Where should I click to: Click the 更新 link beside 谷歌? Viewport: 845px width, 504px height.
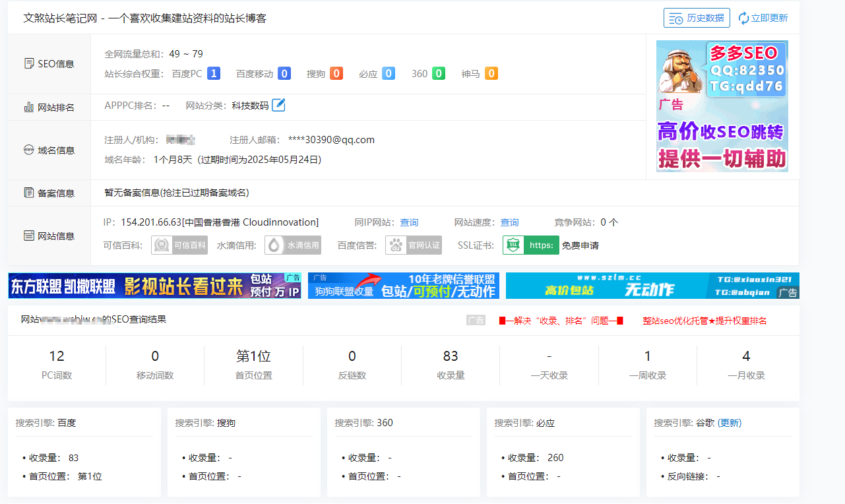(x=730, y=423)
